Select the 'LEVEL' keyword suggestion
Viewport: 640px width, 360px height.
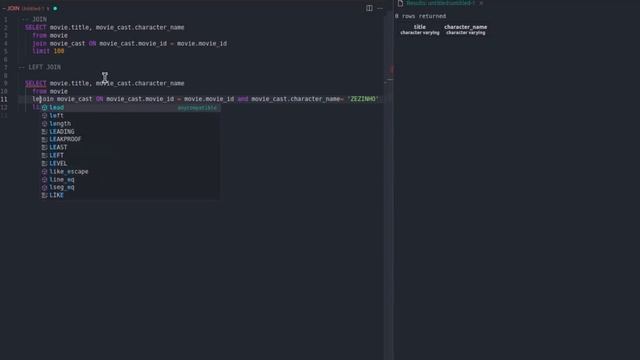click(130, 163)
